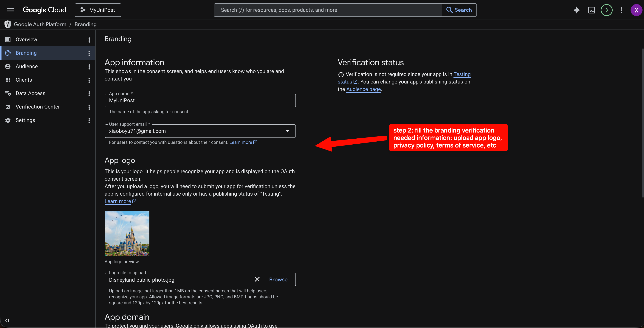This screenshot has height=328, width=644.
Task: Click the Google Cloud logo
Action: [x=44, y=10]
